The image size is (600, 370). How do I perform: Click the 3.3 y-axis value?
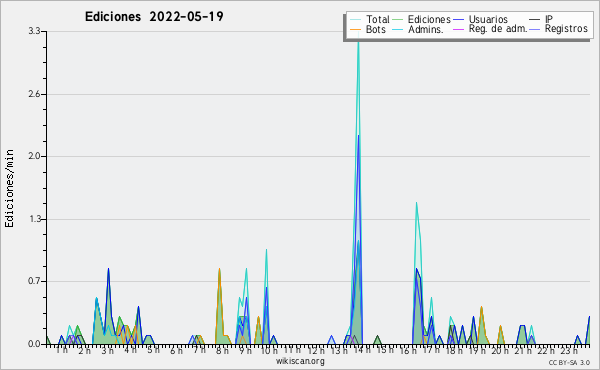(x=34, y=31)
